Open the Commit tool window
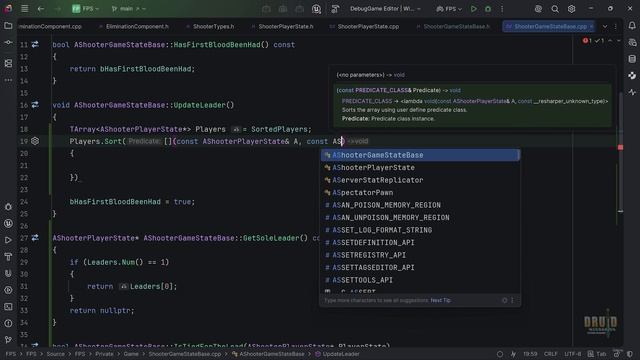Viewport: 640px width, 360px height. coord(8,42)
